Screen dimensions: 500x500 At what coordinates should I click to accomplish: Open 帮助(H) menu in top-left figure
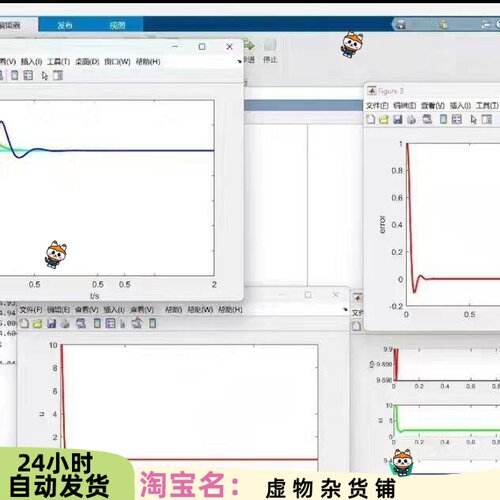tap(148, 62)
